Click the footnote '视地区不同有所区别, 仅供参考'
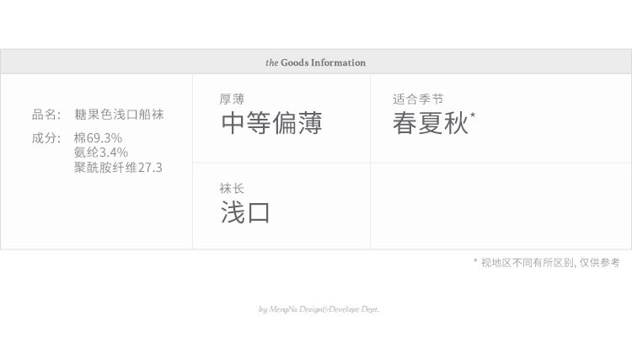 pos(550,262)
